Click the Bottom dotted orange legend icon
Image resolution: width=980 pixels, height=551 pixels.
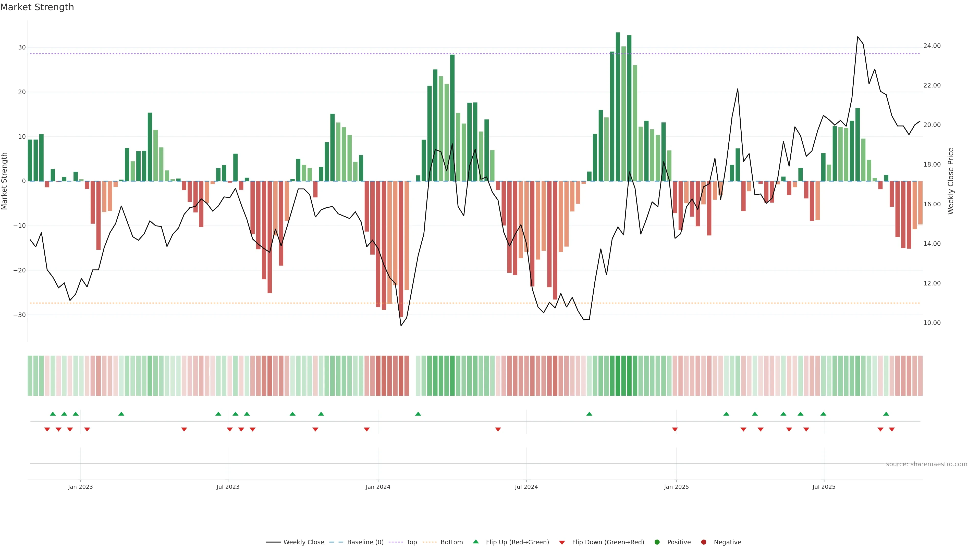430,542
